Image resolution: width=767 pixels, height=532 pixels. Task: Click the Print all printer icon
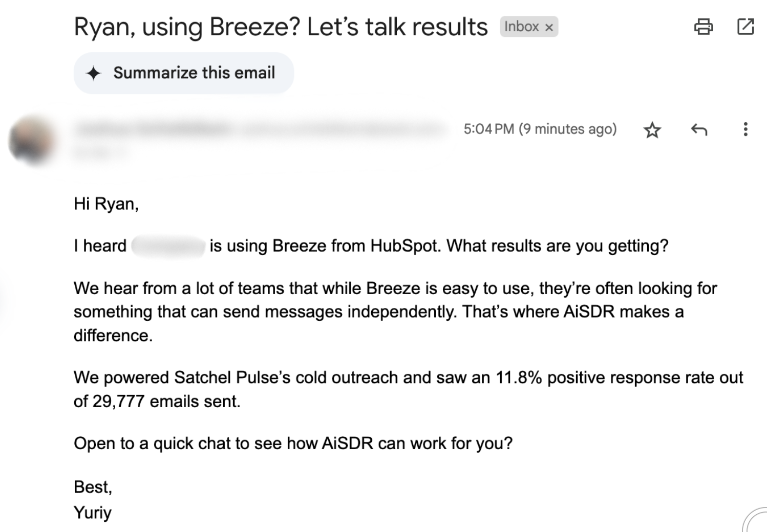pyautogui.click(x=703, y=26)
